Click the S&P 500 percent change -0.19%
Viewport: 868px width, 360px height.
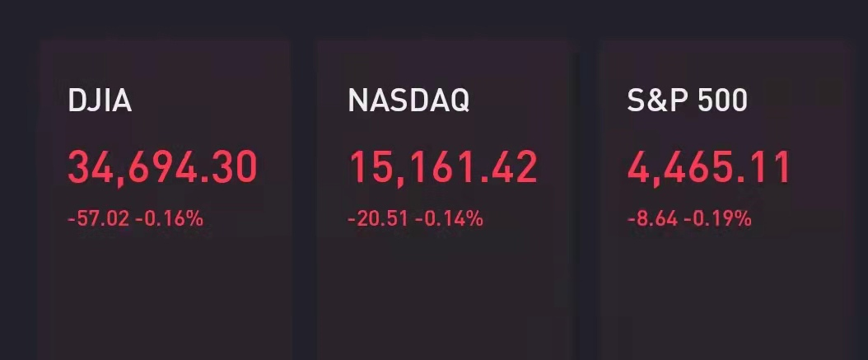(717, 219)
